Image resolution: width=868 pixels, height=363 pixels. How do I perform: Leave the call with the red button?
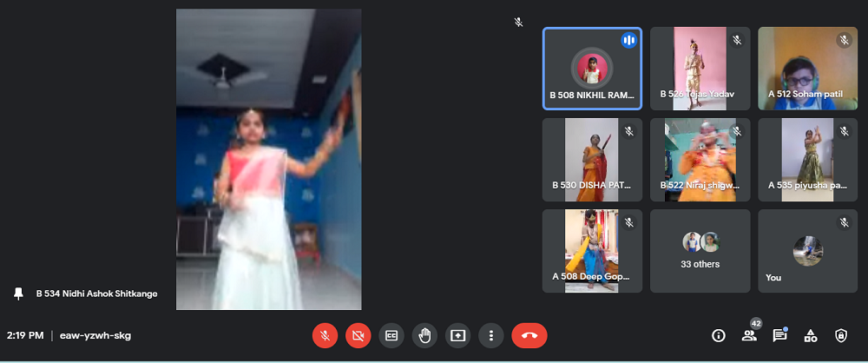(529, 335)
